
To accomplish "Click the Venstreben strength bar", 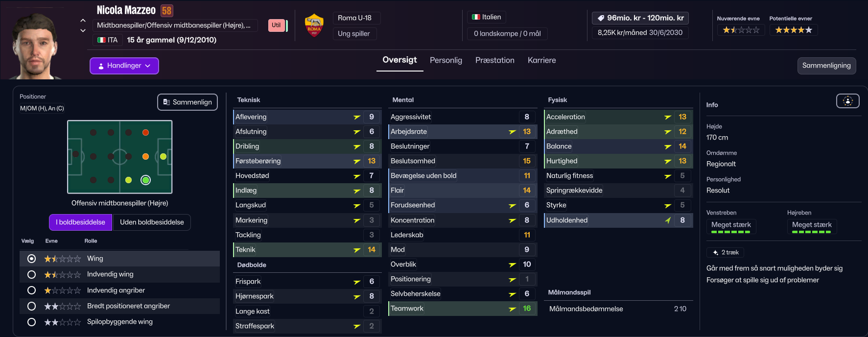I will pyautogui.click(x=730, y=232).
